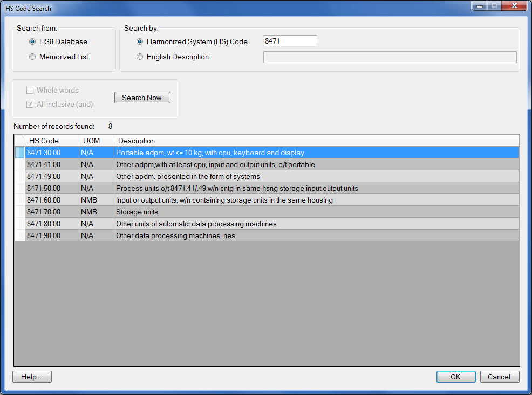This screenshot has width=532, height=395.
Task: Click the UOM column header
Action: click(96, 141)
